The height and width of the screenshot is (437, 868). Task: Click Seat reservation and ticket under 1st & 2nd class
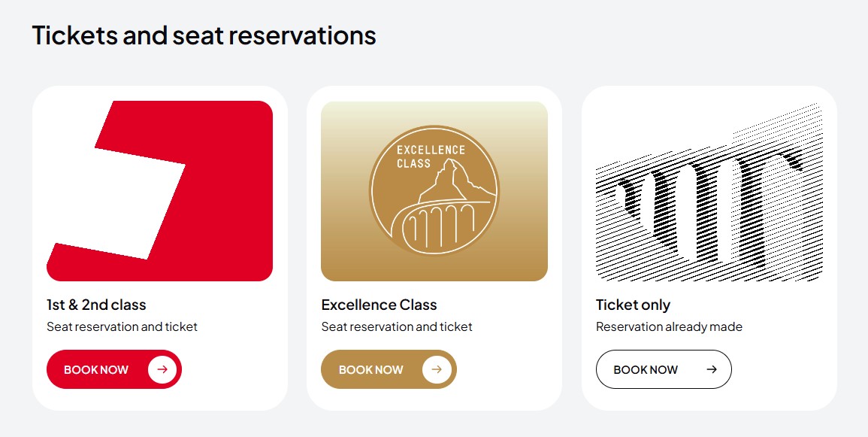point(122,326)
